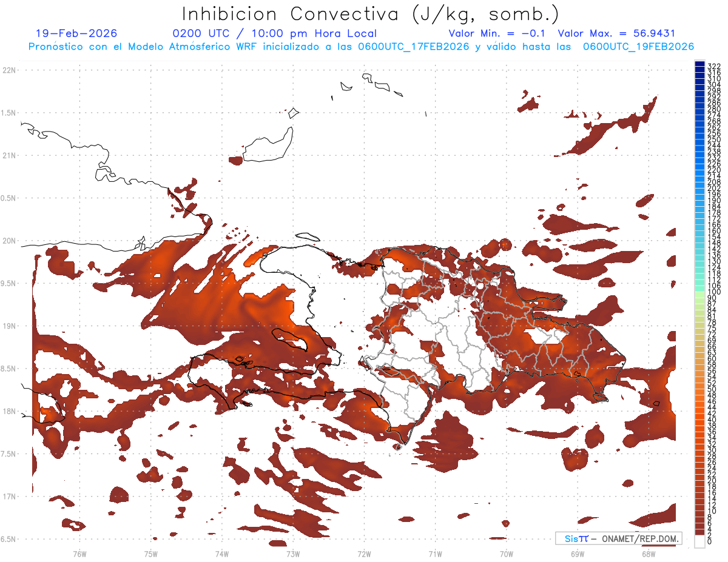
Task: Click the date '19-Feb-2026'
Action: 76,33
